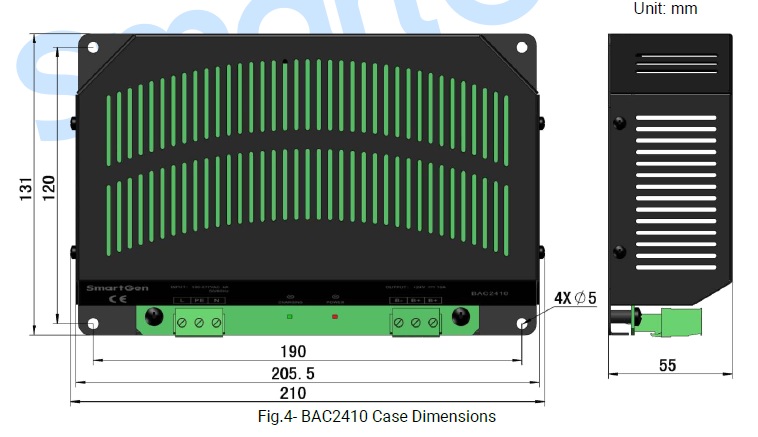This screenshot has height=437, width=758.
Task: Click the 205.5 dimension value
Action: [x=294, y=372]
